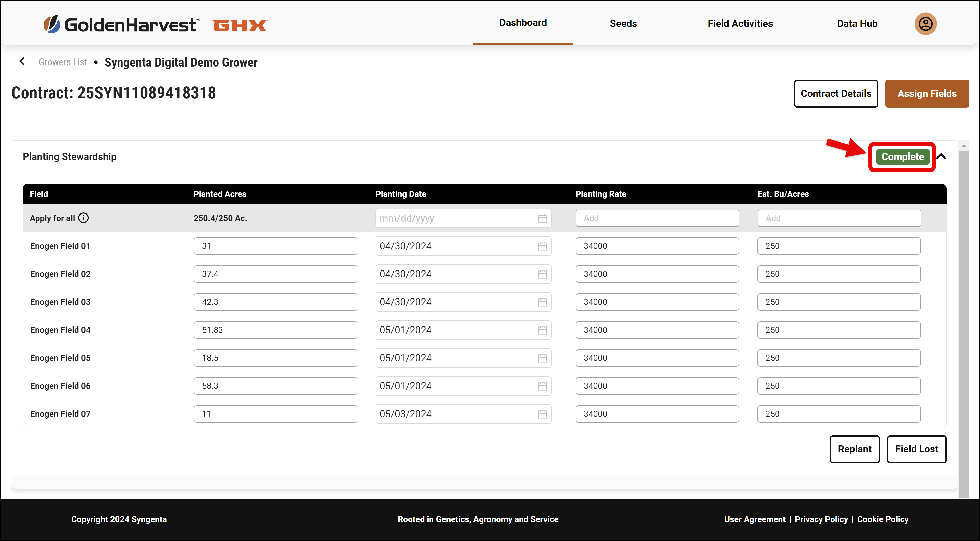Open calendar icon in Apply for all date
Screen dimensions: 980x541
pyautogui.click(x=542, y=218)
